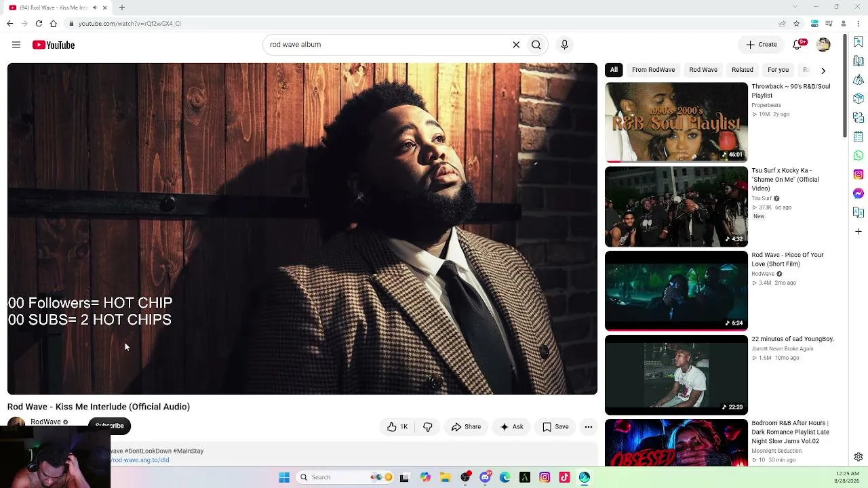The height and width of the screenshot is (488, 868).
Task: Open Microsoft Edge from the taskbar
Action: (x=505, y=477)
